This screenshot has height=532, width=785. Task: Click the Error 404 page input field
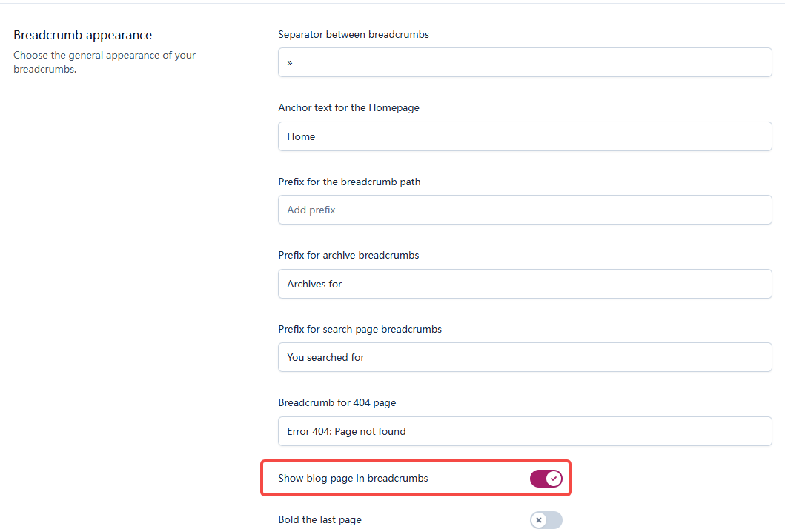524,431
